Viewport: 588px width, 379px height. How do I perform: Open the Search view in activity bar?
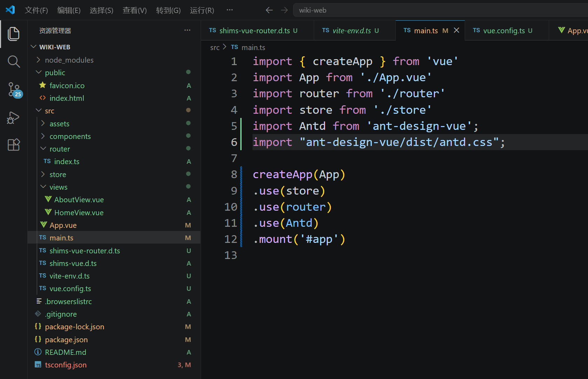coord(14,62)
